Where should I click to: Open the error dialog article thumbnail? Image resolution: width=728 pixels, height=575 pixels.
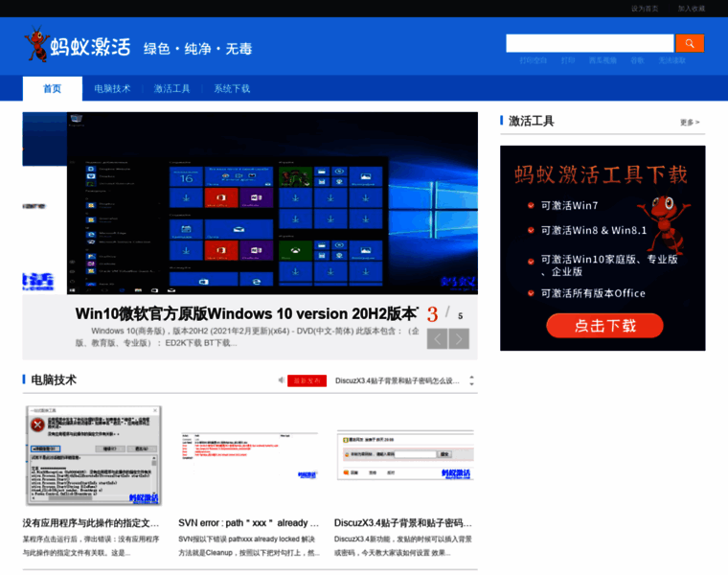pyautogui.click(x=93, y=456)
